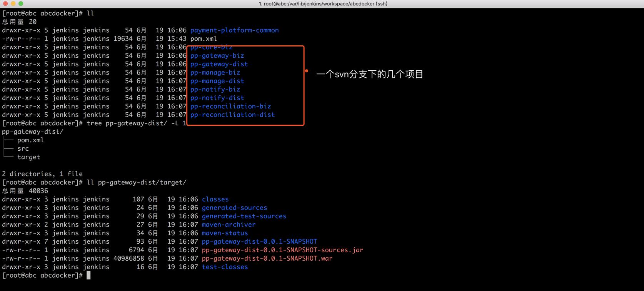644x291 pixels.
Task: Click the pp-reconciliation-dist directory name
Action: tap(232, 115)
